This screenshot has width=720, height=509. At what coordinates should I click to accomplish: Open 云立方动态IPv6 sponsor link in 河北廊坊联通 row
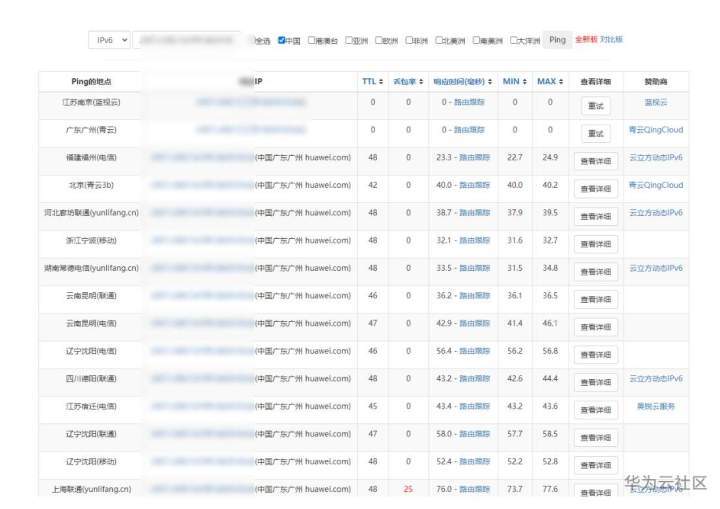coord(656,213)
